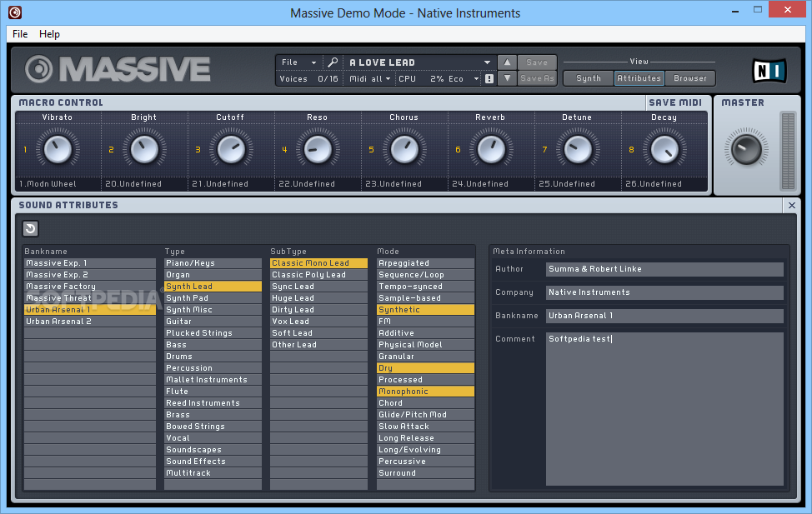Click the Reverb macro knob

click(x=491, y=150)
